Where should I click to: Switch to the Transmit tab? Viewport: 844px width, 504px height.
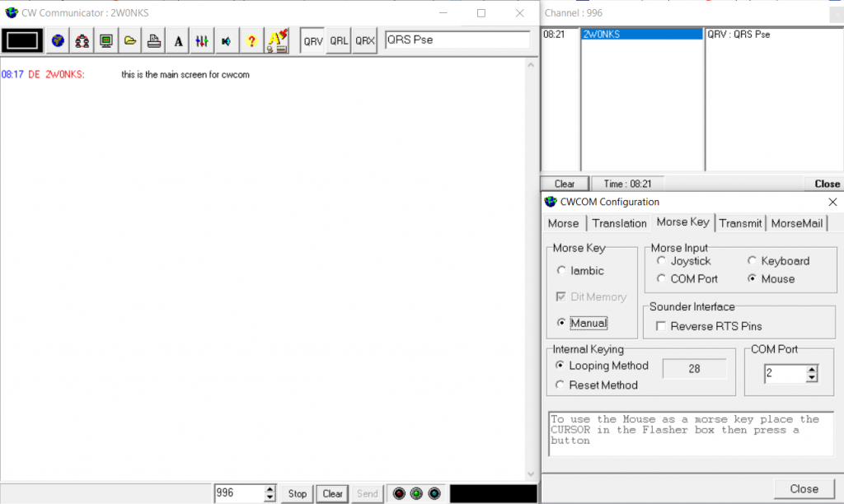pyautogui.click(x=740, y=222)
